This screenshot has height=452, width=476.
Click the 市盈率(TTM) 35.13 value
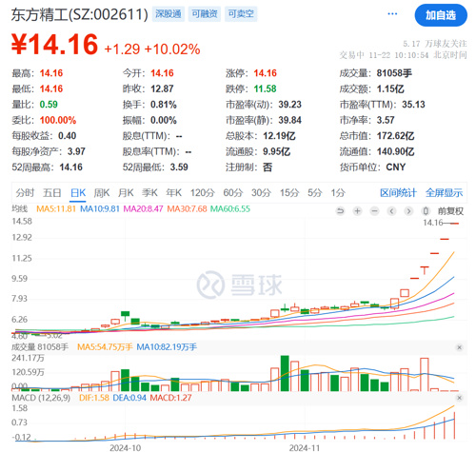(x=413, y=105)
